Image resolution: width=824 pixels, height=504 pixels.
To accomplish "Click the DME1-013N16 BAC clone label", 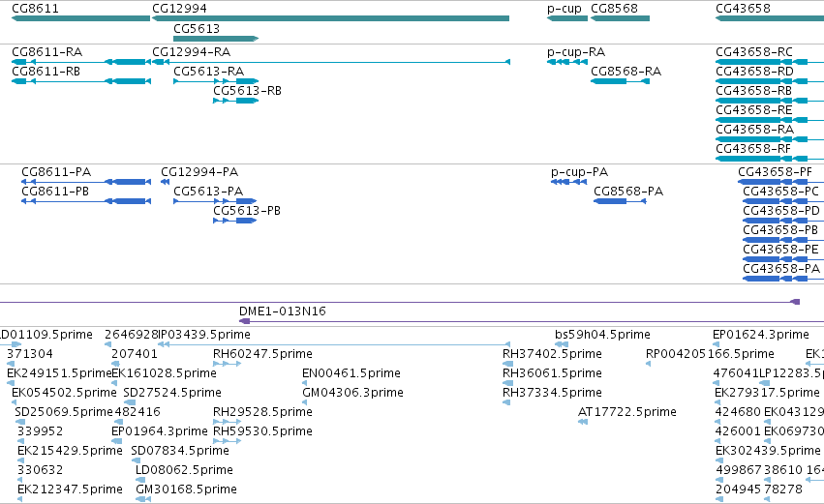I will tap(282, 311).
